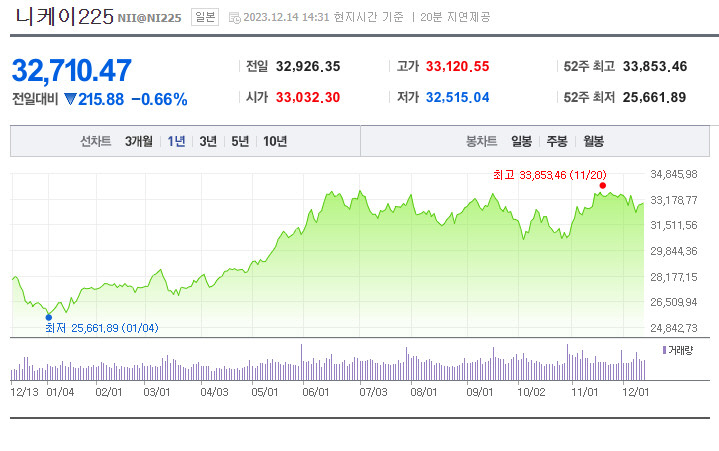Click the red 최고 marker dot
The width and height of the screenshot is (719, 451).
[603, 186]
